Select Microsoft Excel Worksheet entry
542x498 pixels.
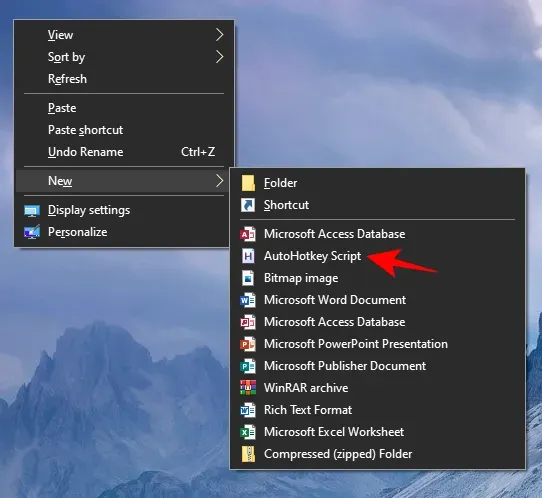click(377, 432)
